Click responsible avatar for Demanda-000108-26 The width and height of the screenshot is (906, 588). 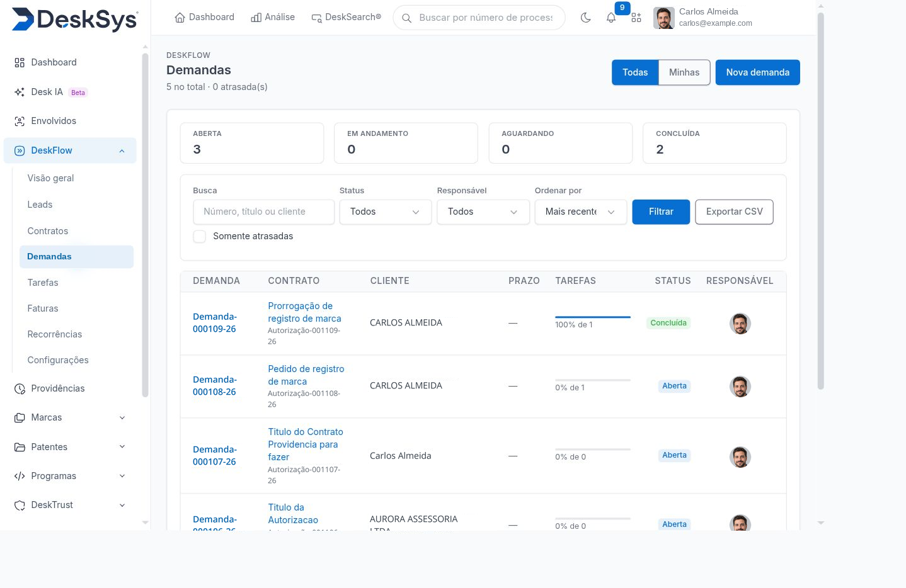click(x=740, y=387)
